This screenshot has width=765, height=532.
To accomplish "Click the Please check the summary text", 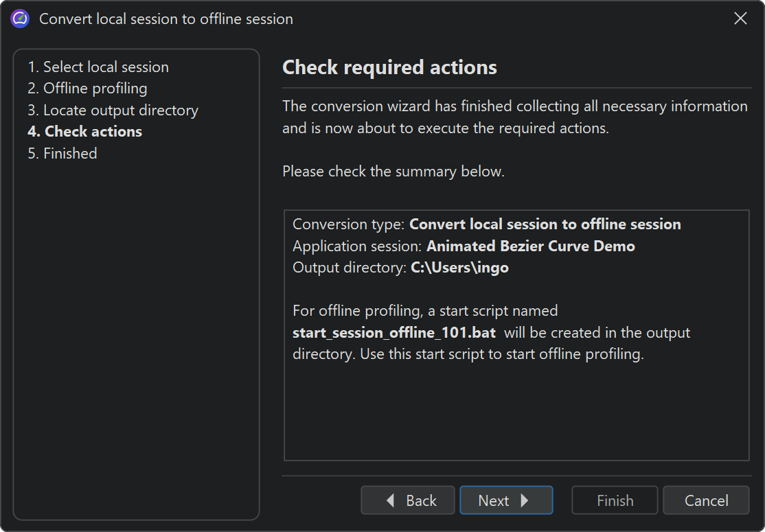I will (x=393, y=172).
